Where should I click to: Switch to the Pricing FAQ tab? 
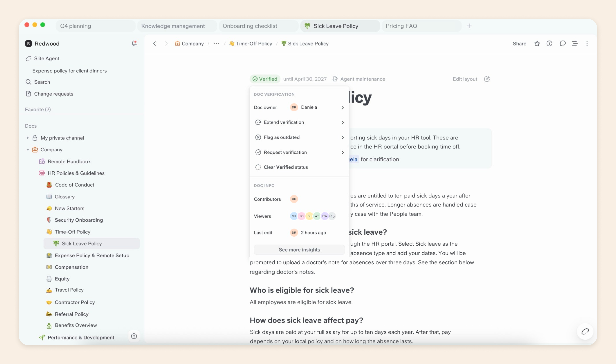[421, 26]
